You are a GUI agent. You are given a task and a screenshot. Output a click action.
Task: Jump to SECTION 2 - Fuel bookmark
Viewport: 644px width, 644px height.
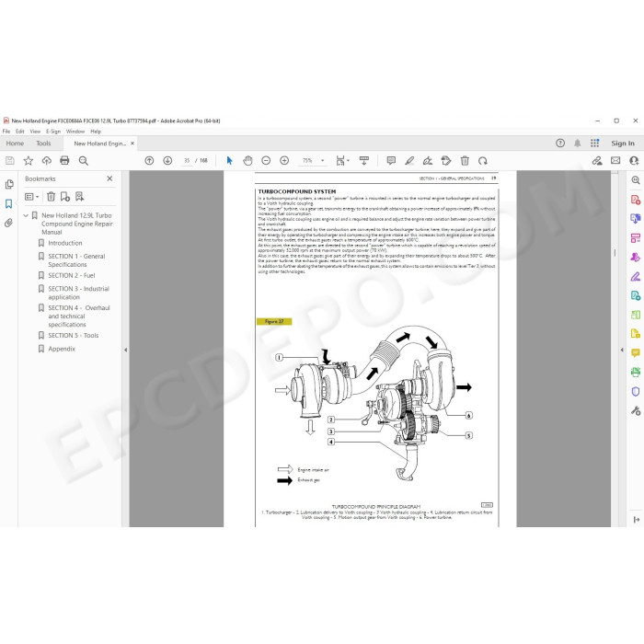point(72,276)
